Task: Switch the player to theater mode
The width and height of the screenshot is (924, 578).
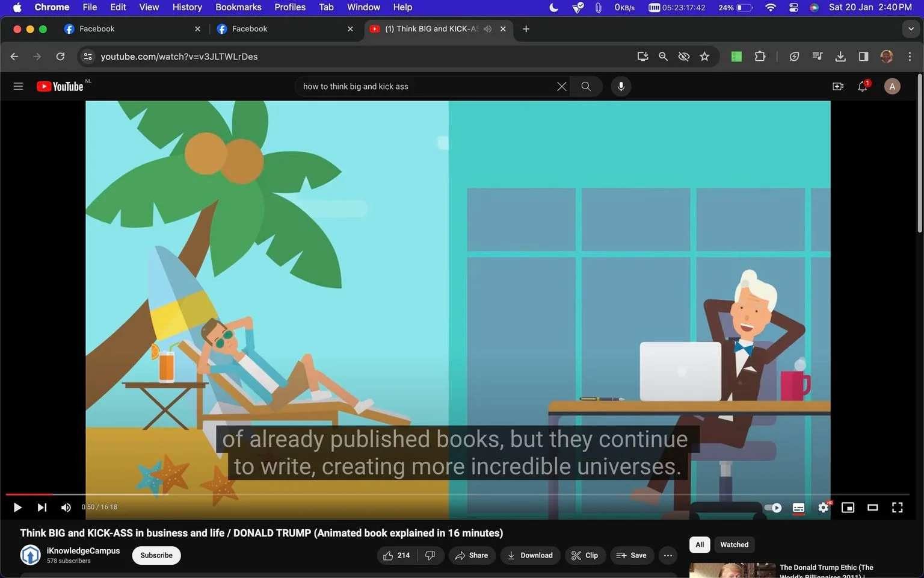Action: click(872, 508)
